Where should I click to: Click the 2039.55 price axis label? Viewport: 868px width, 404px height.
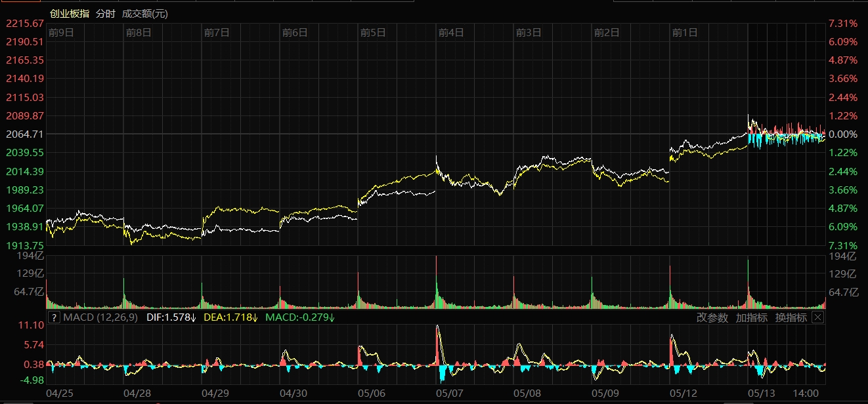pos(24,152)
